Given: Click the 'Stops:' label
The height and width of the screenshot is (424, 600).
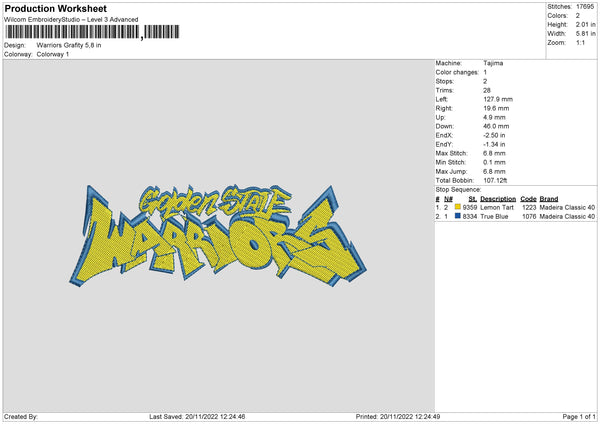Looking at the screenshot, I should click(445, 81).
